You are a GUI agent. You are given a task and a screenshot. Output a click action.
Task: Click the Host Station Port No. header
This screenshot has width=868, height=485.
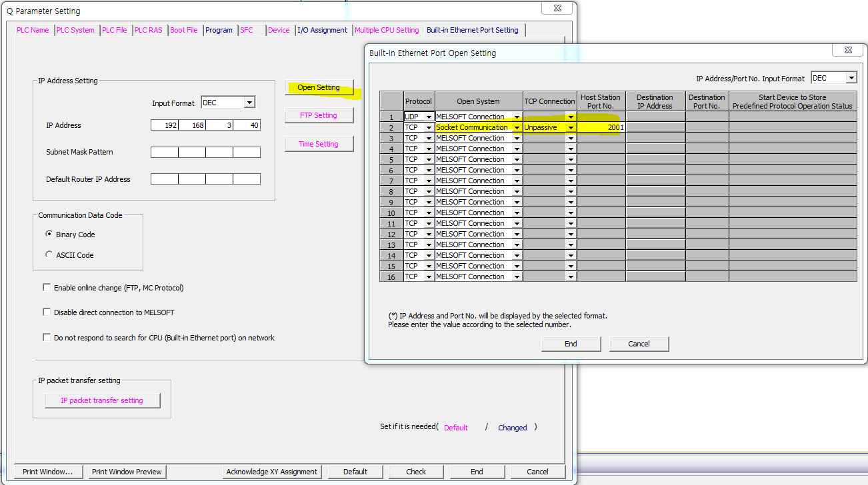click(601, 101)
